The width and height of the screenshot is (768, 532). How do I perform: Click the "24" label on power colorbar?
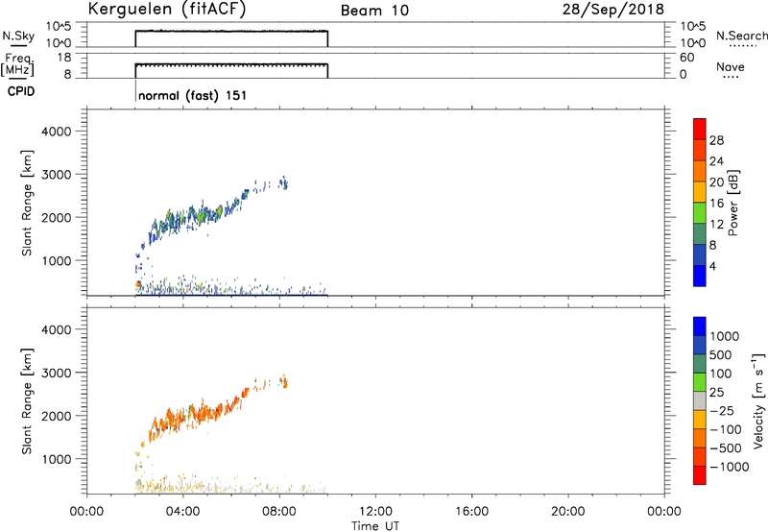click(716, 161)
